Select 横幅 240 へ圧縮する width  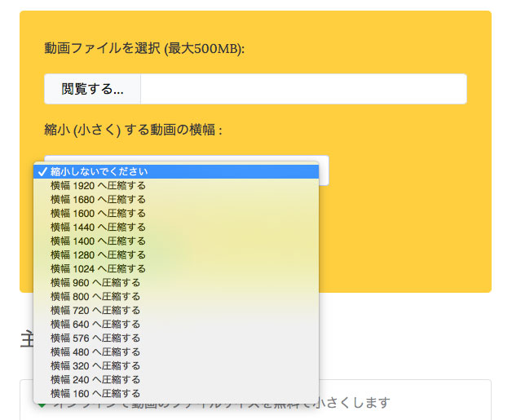pos(95,379)
